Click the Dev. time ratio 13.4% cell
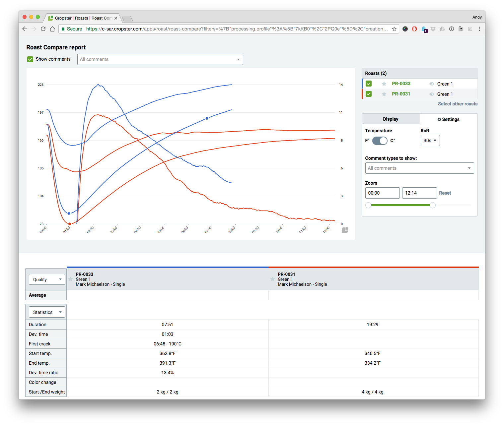504x426 pixels. click(x=167, y=373)
